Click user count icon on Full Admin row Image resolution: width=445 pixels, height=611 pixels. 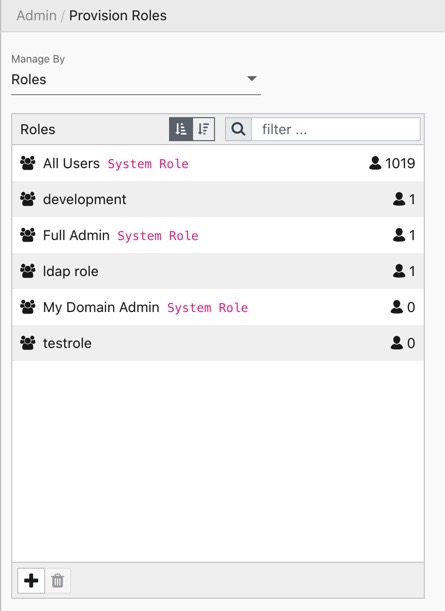[399, 235]
